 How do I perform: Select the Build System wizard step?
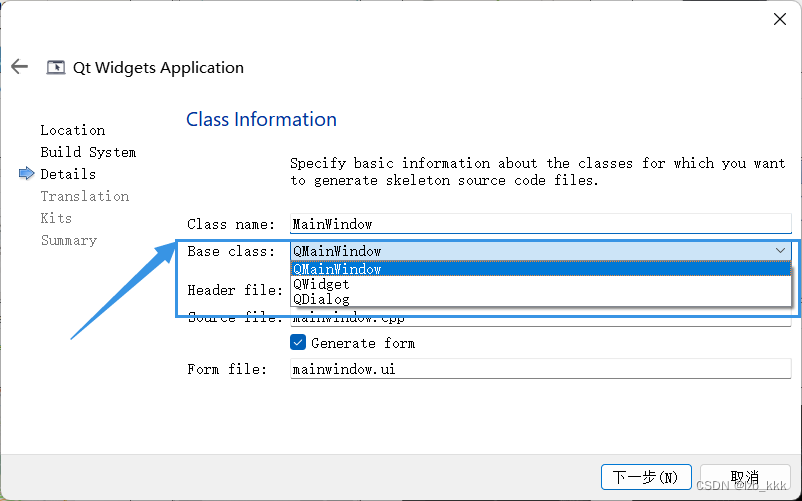click(x=88, y=152)
